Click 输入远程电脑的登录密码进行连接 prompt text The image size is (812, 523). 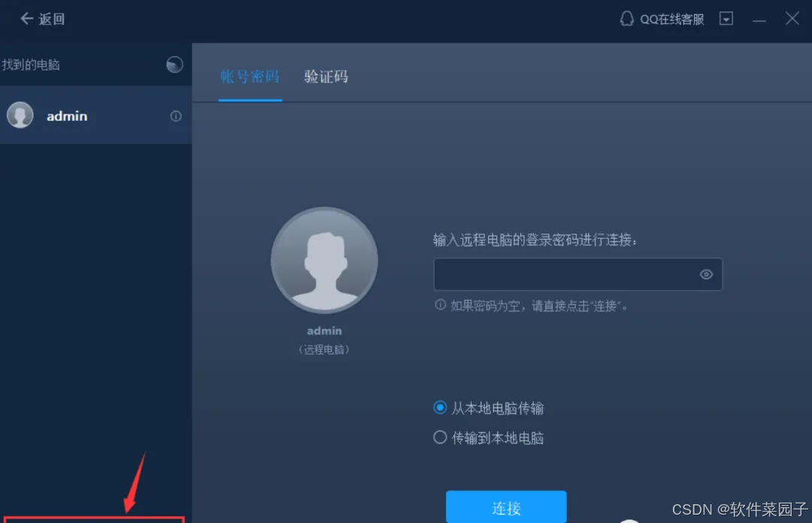click(535, 240)
